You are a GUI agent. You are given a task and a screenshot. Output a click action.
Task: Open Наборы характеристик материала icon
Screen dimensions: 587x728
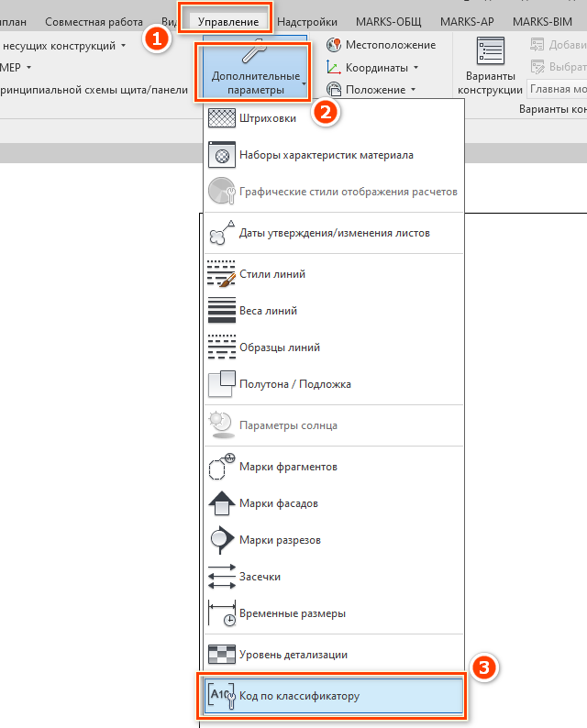coord(222,155)
